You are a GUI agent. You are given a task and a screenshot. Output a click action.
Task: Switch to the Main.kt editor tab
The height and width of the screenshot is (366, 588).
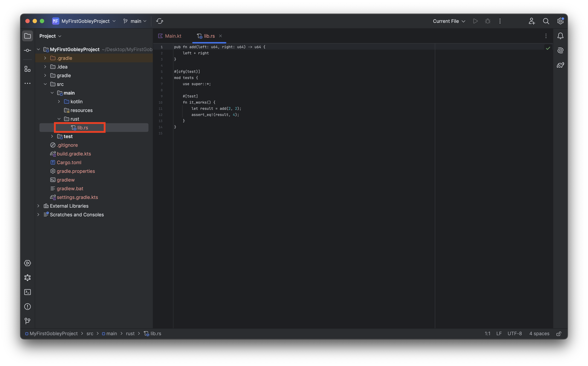coord(170,36)
